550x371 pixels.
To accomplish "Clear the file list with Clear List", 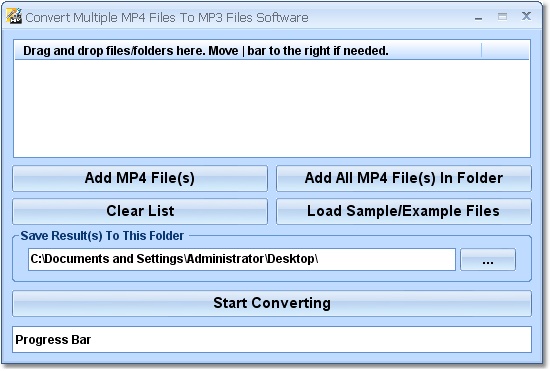I will [x=140, y=211].
